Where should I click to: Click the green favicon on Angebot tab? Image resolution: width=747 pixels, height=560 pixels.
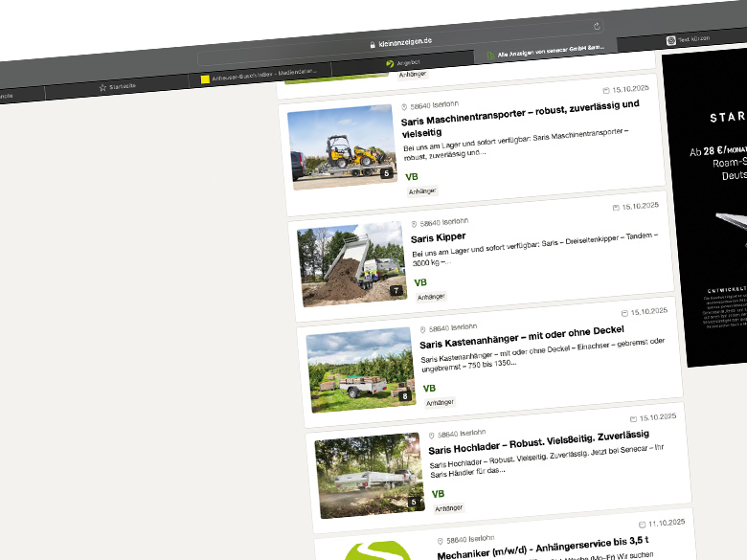pos(390,64)
